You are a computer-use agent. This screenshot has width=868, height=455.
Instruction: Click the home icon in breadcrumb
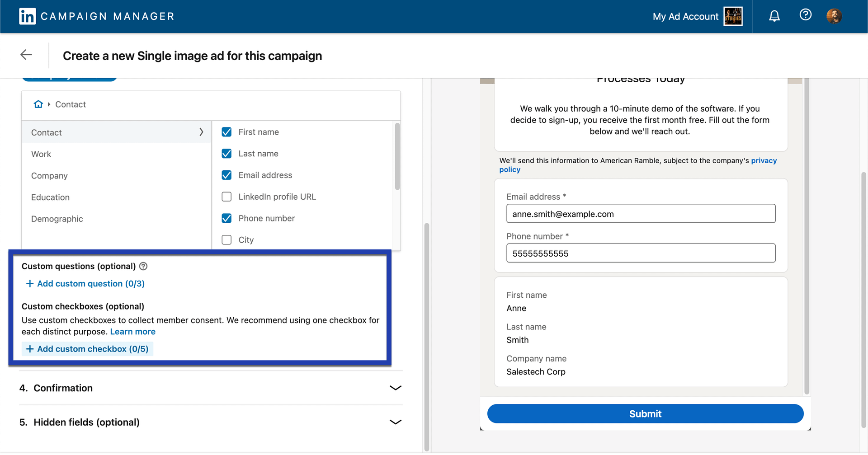tap(38, 104)
